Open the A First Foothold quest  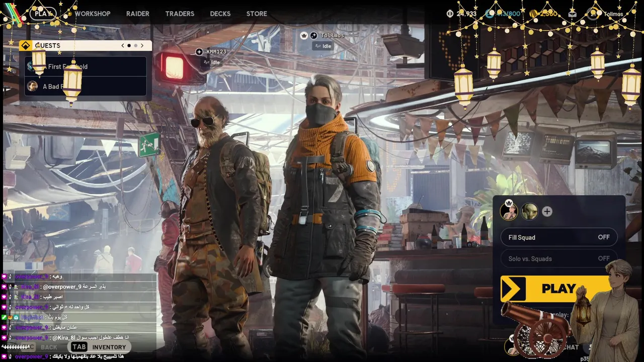click(x=86, y=66)
